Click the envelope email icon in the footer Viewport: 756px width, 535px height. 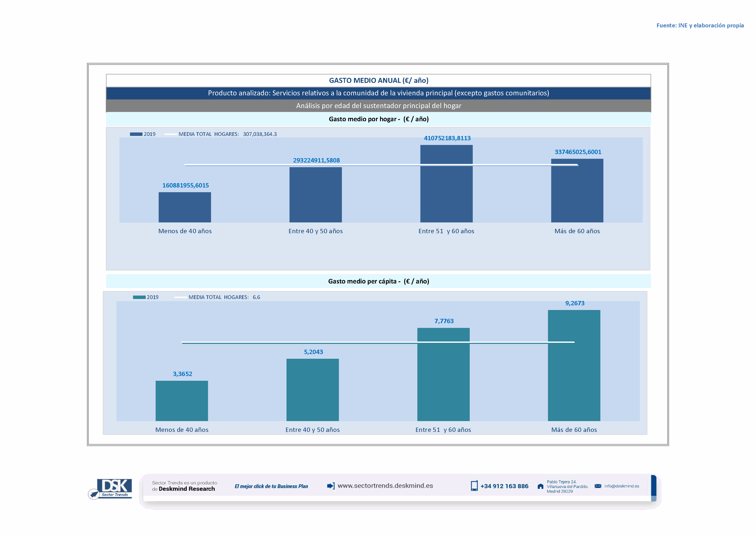[x=598, y=486]
